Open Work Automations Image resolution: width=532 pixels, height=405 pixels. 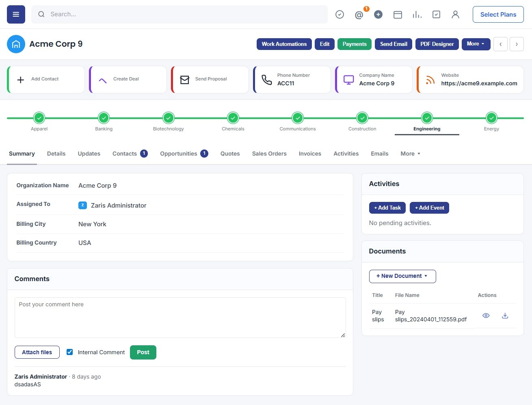pos(284,44)
